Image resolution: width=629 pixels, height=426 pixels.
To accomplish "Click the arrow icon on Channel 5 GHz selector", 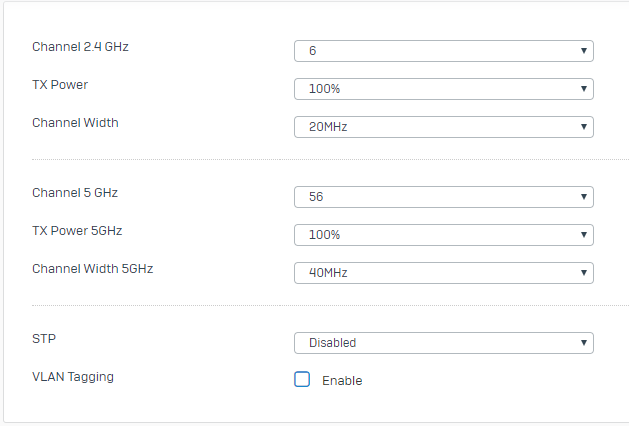I will pyautogui.click(x=583, y=197).
